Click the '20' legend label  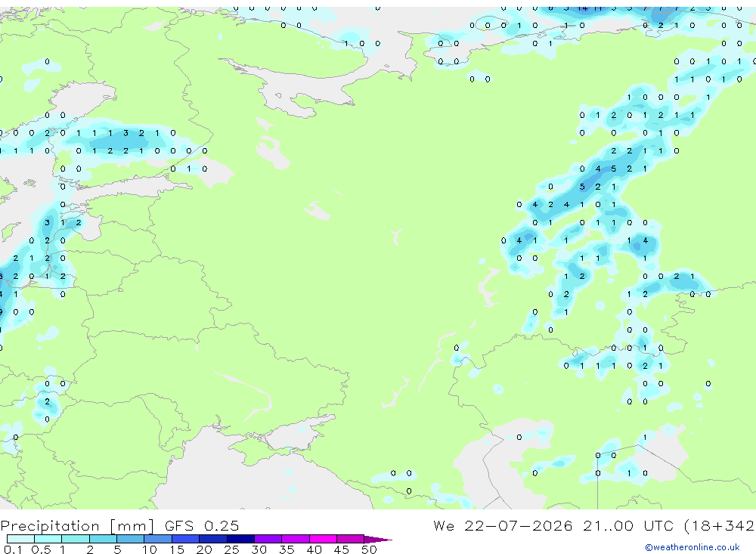click(x=204, y=549)
